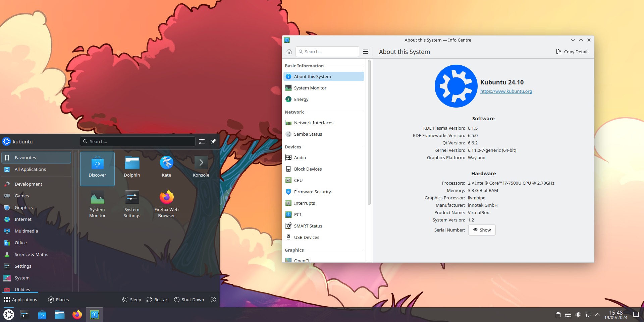The height and width of the screenshot is (322, 644).
Task: Reveal the serial number with Show
Action: tap(482, 230)
